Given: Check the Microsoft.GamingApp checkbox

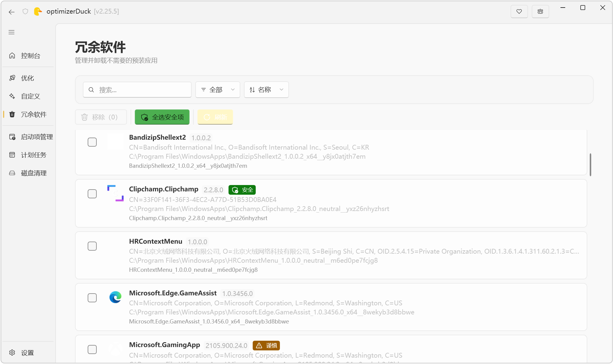Looking at the screenshot, I should [x=92, y=349].
